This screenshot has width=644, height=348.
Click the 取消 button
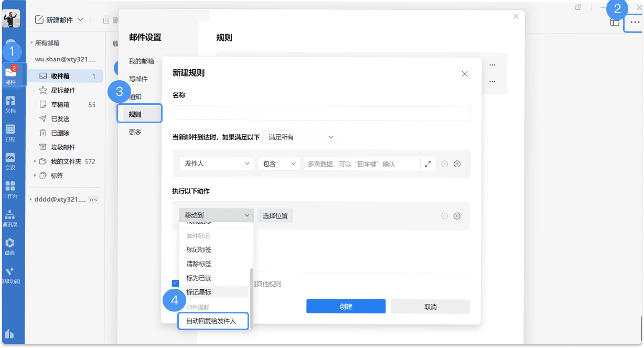(x=430, y=307)
